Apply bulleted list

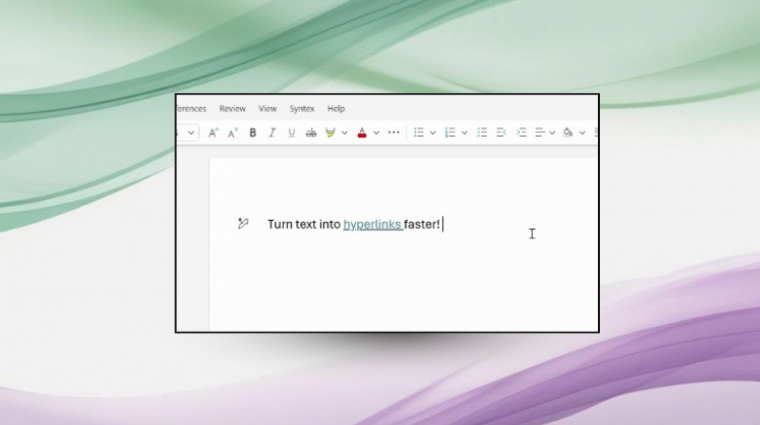coord(419,133)
